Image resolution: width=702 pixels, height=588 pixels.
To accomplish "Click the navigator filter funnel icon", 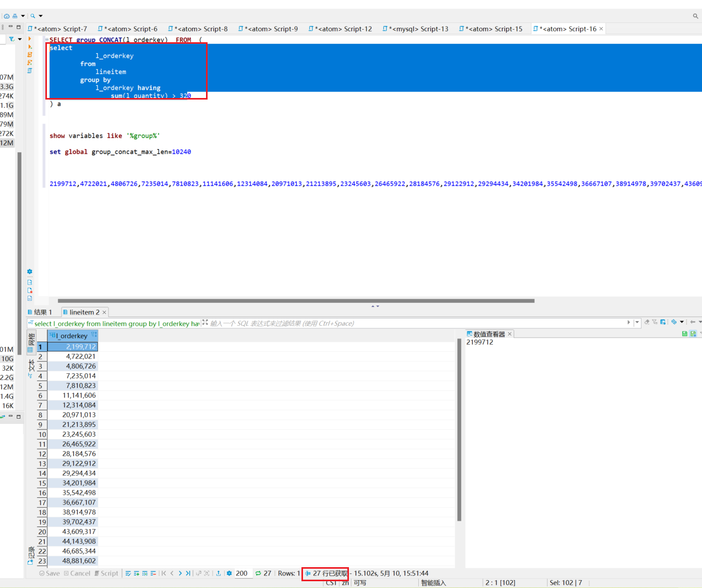I will tap(11, 39).
